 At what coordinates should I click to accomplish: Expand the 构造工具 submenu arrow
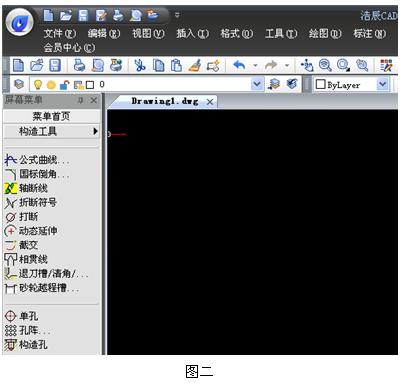click(95, 131)
